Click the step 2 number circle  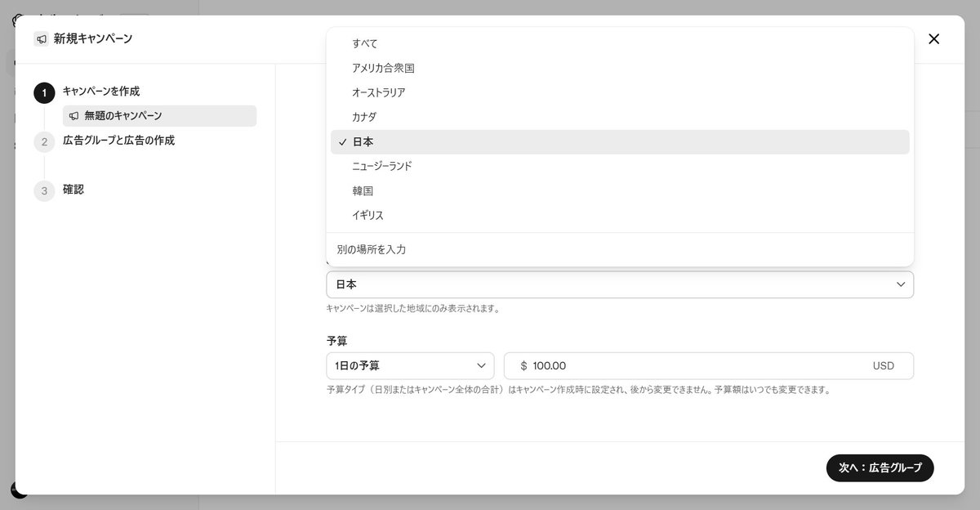(44, 142)
